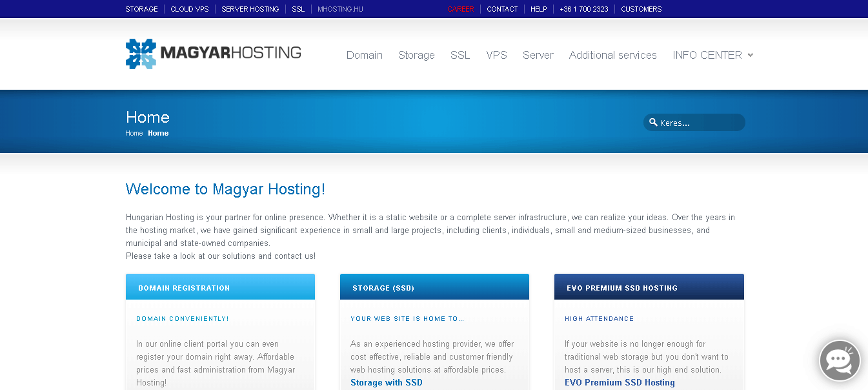Click the bold current-page Home breadcrumb

[x=158, y=133]
